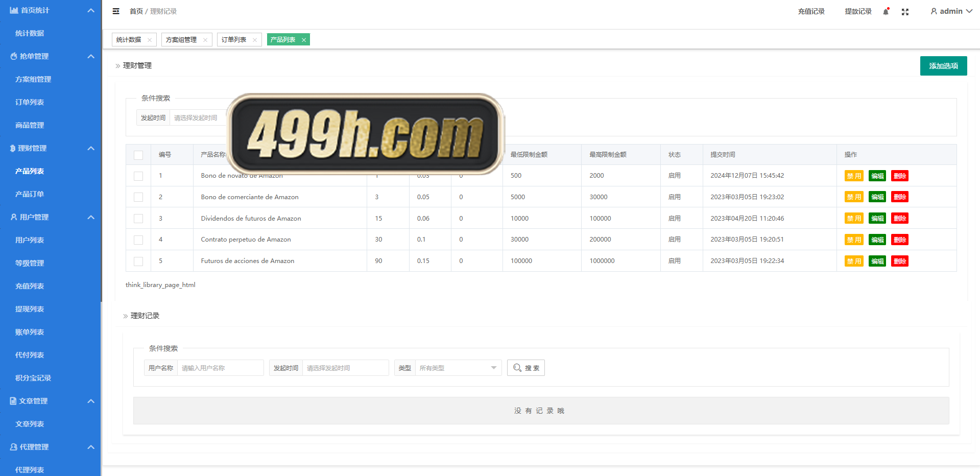The height and width of the screenshot is (476, 980).
Task: Open 统计数据 in the sidebar
Action: 30,33
